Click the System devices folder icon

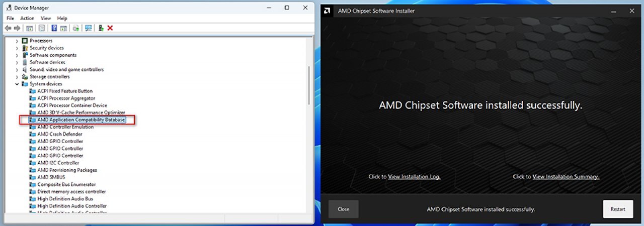[25, 84]
